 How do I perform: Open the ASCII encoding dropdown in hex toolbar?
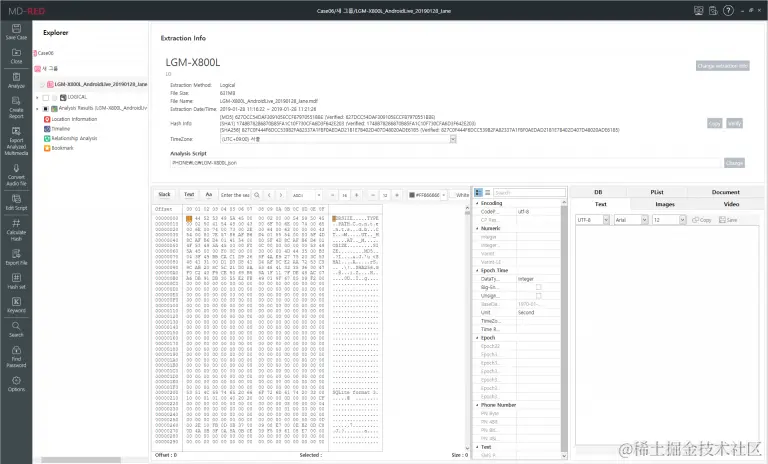(x=318, y=195)
